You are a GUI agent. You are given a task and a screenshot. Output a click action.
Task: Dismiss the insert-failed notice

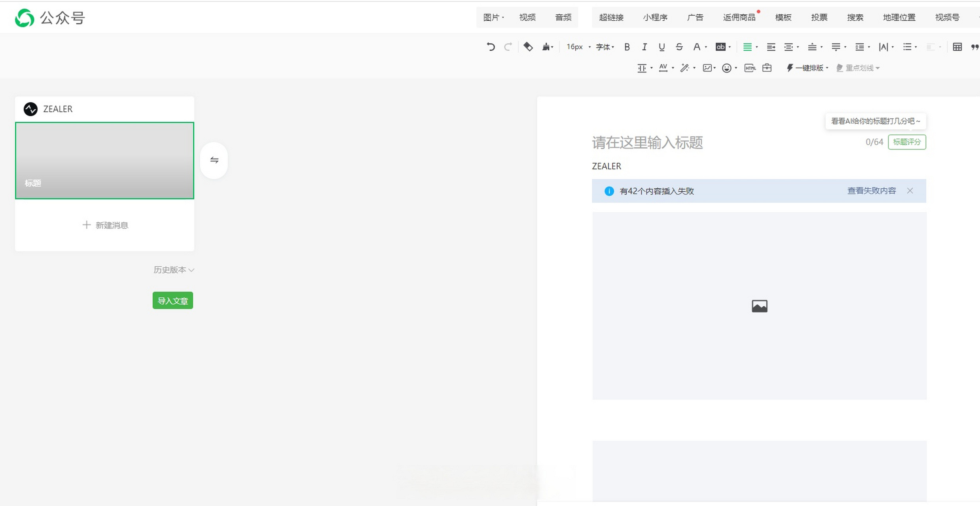coord(910,191)
